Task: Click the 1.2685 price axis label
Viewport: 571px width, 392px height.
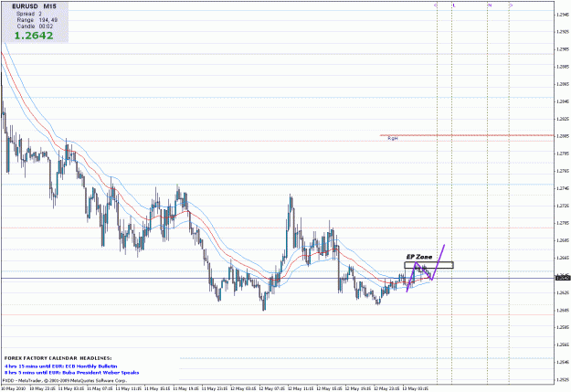Action: 563,240
